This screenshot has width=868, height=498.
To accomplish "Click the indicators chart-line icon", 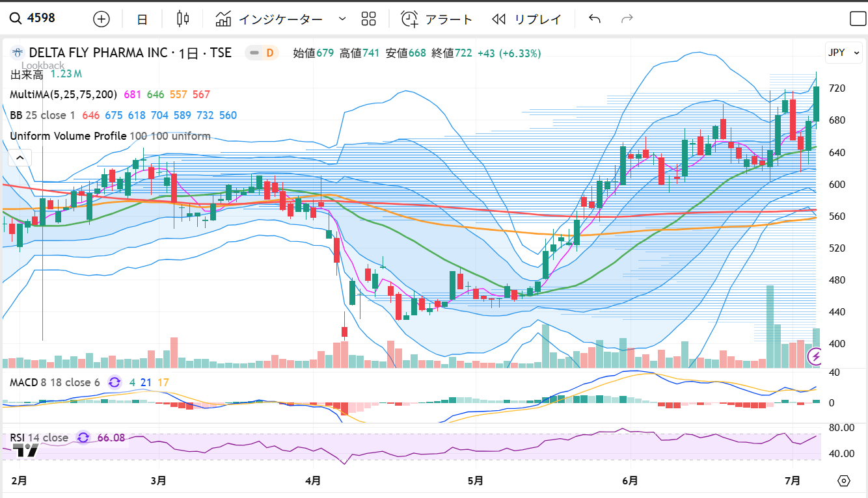I will coord(224,19).
